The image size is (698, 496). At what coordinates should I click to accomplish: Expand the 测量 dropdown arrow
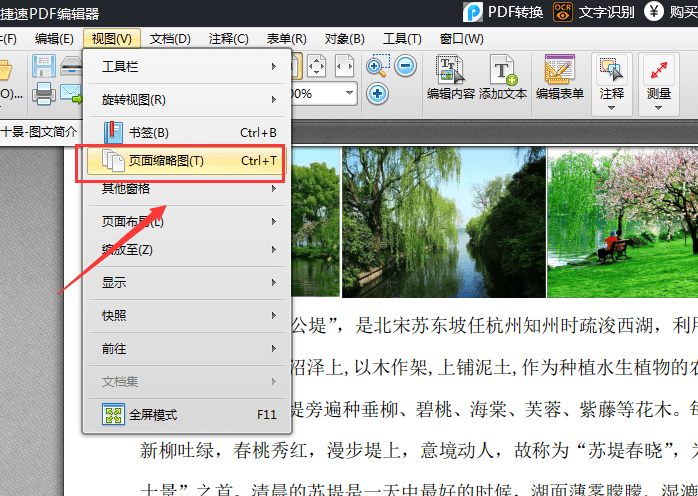[x=658, y=108]
